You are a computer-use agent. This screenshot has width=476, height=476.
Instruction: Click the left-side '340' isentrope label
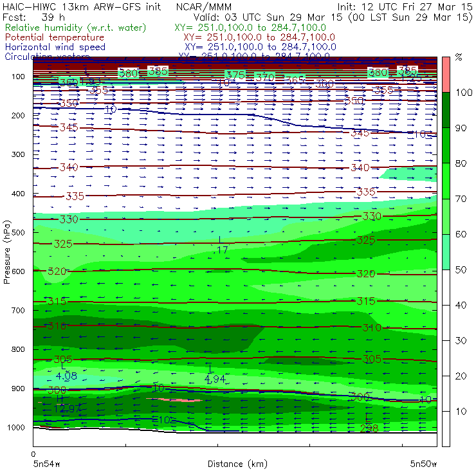69,167
